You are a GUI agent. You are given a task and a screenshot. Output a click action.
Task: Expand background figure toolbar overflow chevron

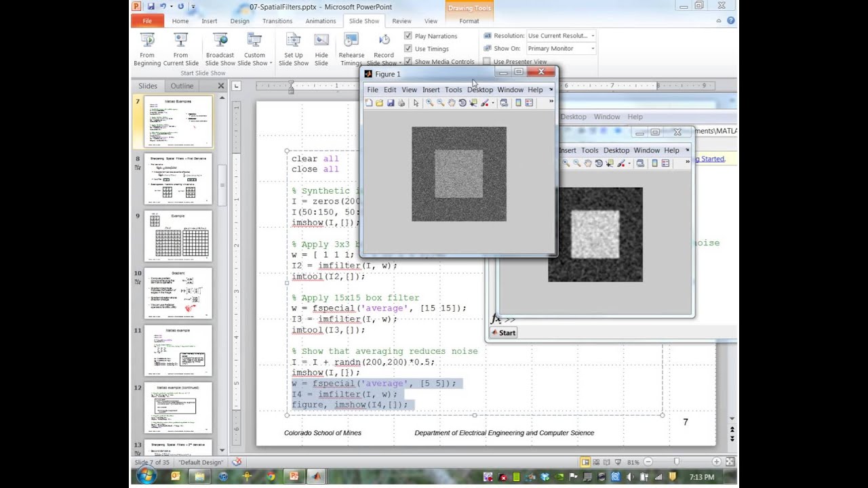click(x=687, y=161)
